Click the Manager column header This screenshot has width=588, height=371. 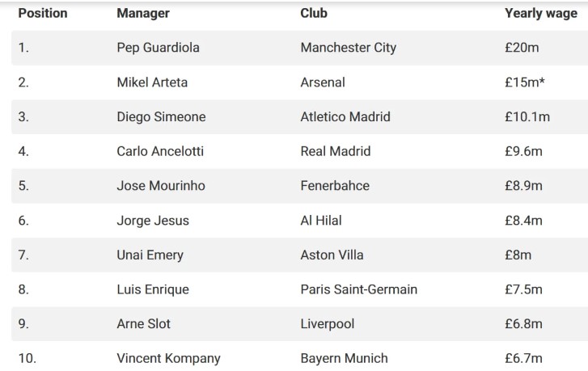pyautogui.click(x=143, y=13)
